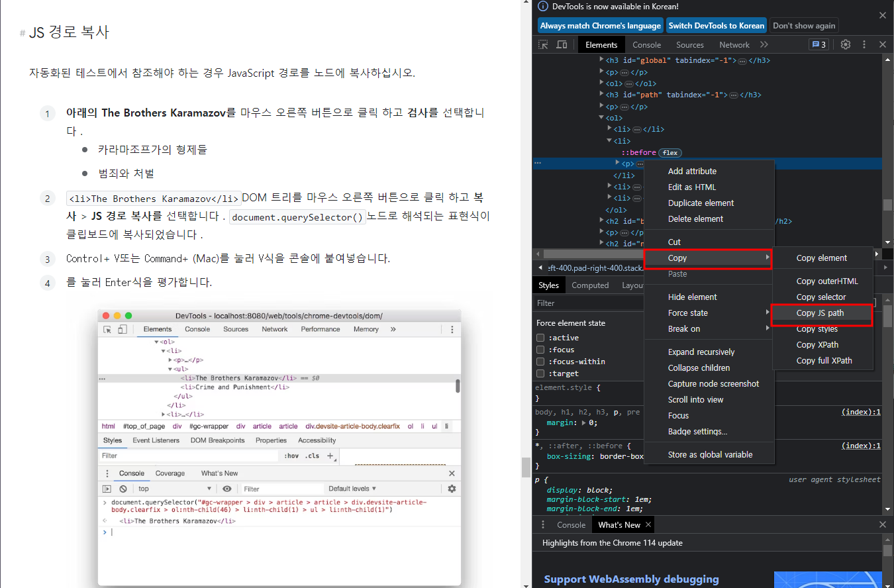The height and width of the screenshot is (588, 894).
Task: Click the info icon in the language banner
Action: (542, 7)
